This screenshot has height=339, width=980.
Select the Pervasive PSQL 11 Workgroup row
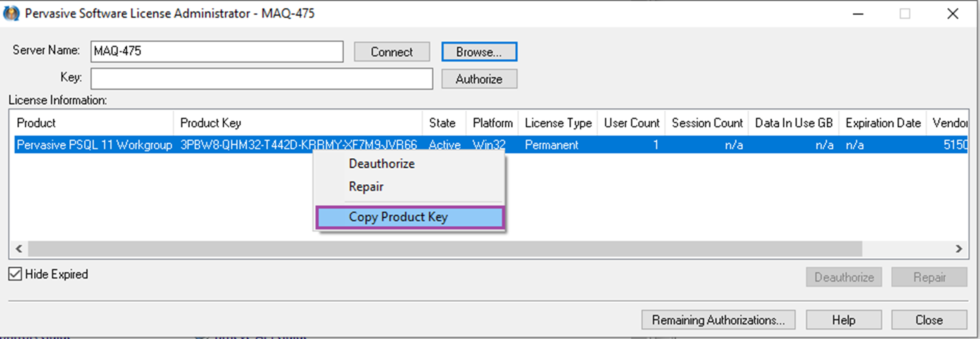click(491, 145)
